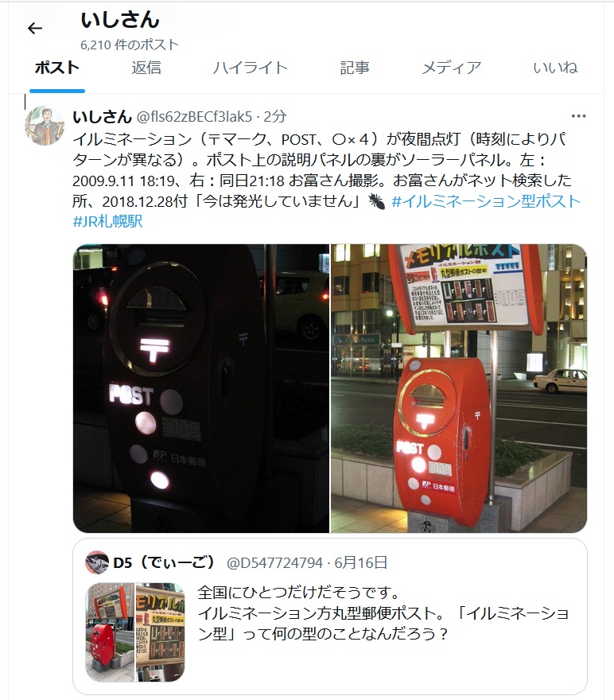Go back using the left arrow
614x700 pixels.
35,29
